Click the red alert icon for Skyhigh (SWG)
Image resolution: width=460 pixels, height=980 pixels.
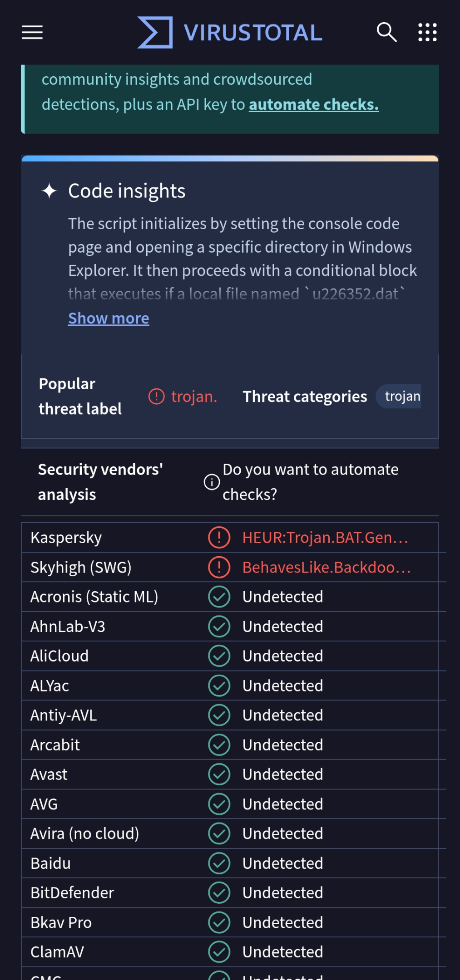tap(219, 567)
